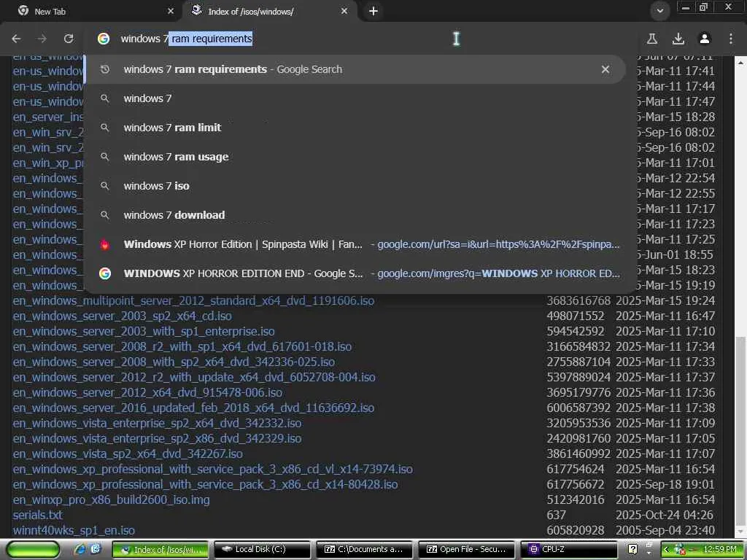Open winnt40wks_sp1_en.iso link
The image size is (747, 560).
(x=74, y=531)
